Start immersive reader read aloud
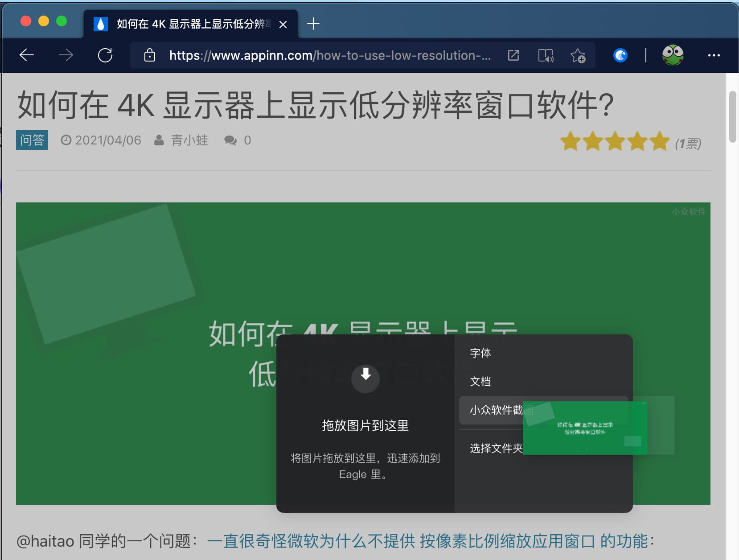Screen dimensions: 739x560 coord(546,55)
